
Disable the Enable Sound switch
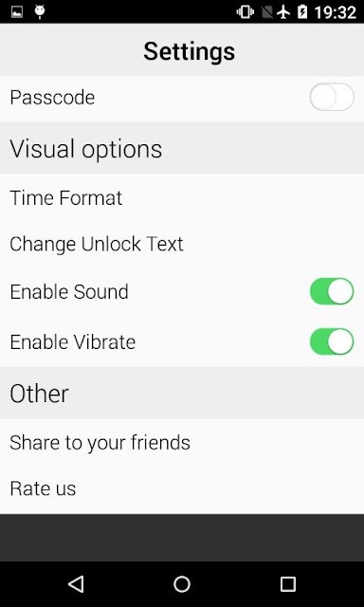(x=332, y=291)
